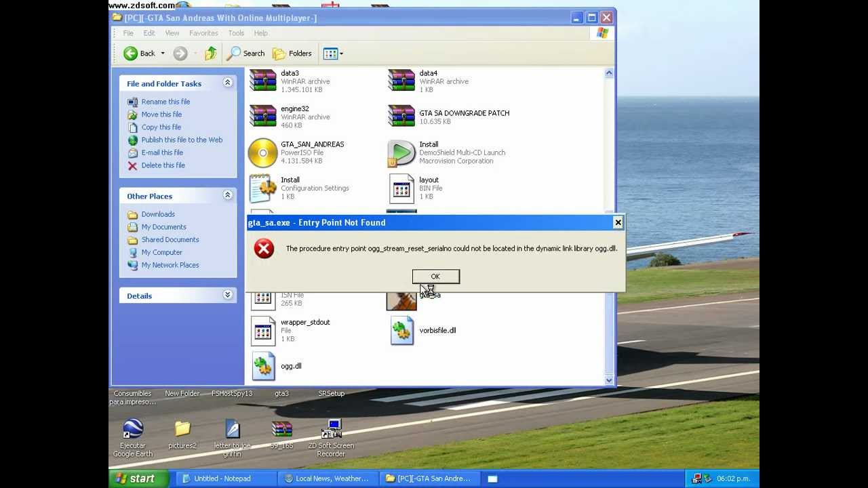The image size is (868, 488).
Task: Open My Computer link
Action: (161, 252)
